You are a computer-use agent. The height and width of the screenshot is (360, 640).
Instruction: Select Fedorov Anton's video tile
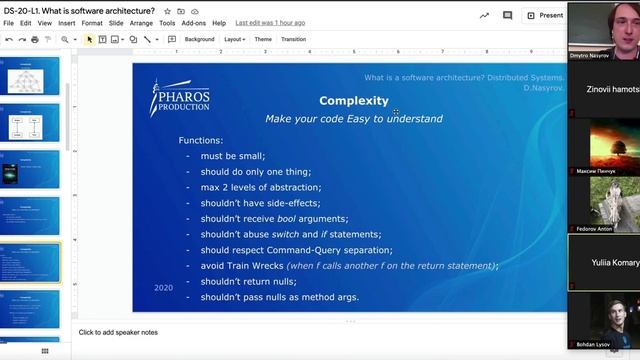pyautogui.click(x=604, y=205)
